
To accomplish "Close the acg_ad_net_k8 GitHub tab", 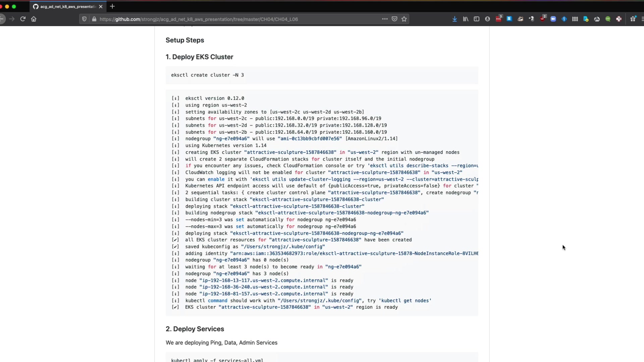I will 101,6.
